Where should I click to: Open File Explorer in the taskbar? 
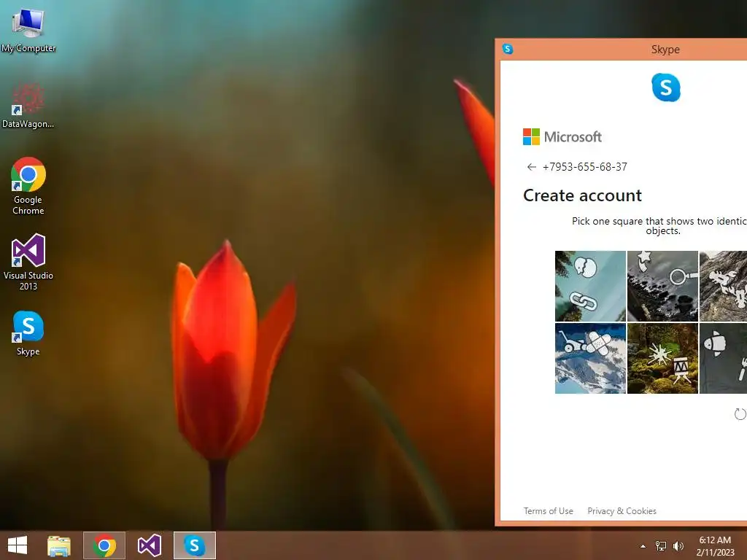pos(59,545)
